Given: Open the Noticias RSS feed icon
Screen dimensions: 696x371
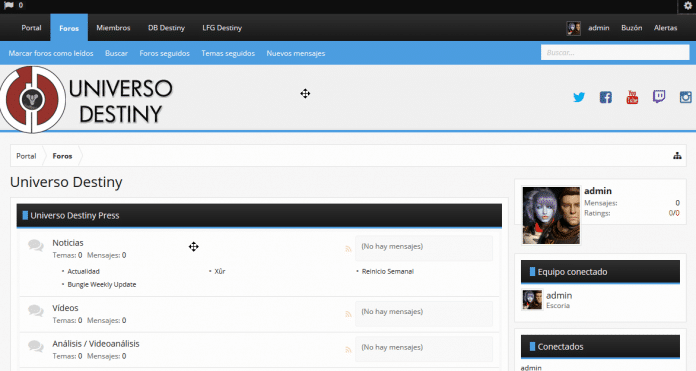Looking at the screenshot, I should pos(348,249).
